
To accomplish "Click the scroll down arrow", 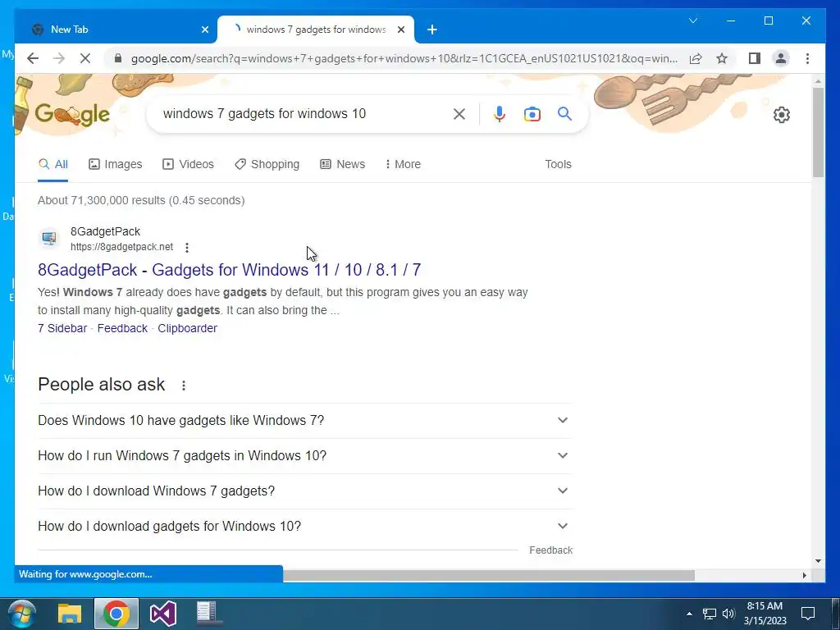I will click(x=818, y=561).
